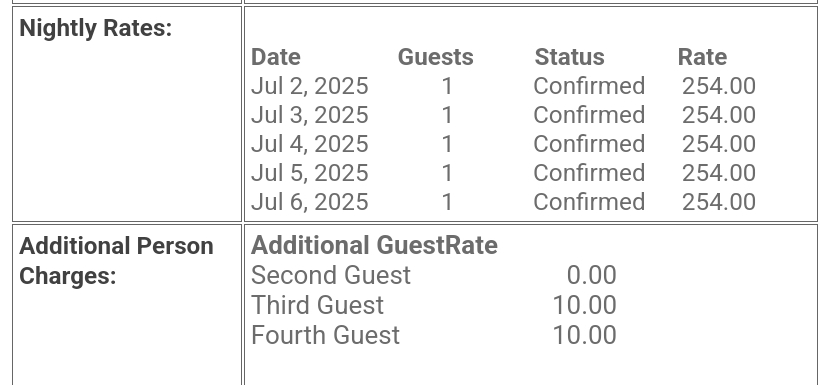Viewport: 820px width, 385px height.
Task: Click the Nightly Rates label
Action: point(96,28)
